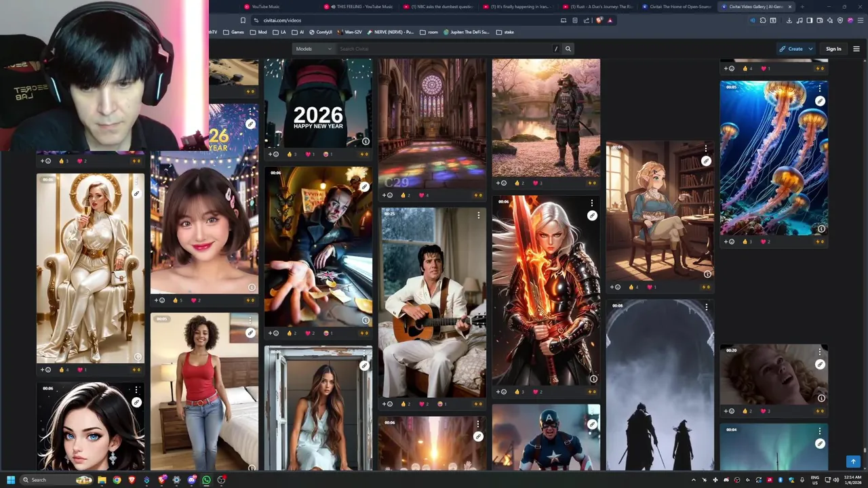Open the NERVE bookmark

click(x=391, y=32)
